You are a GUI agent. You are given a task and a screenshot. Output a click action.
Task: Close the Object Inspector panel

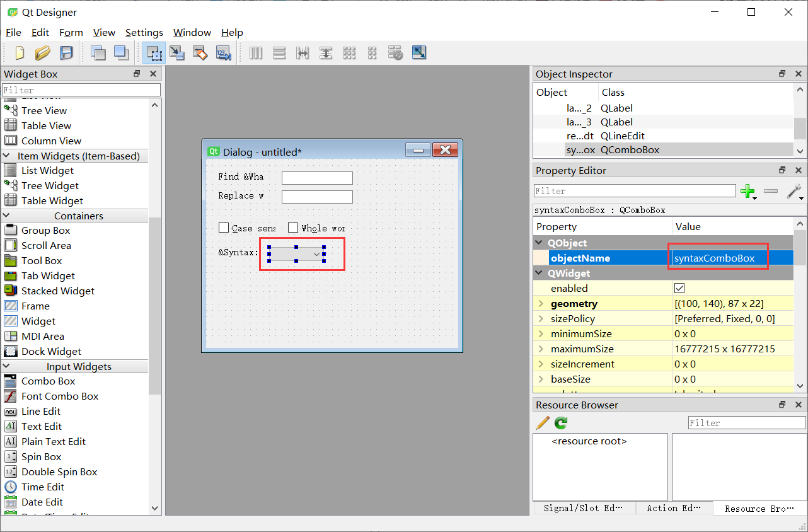coord(798,74)
